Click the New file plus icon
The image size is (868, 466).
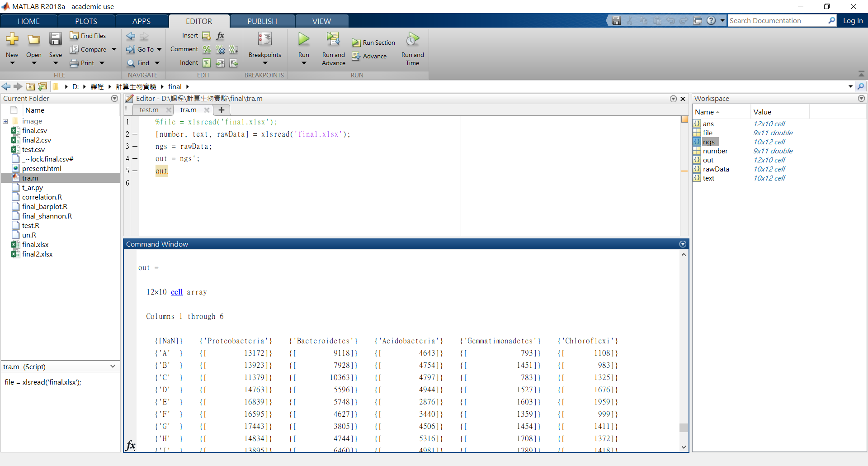click(x=12, y=39)
